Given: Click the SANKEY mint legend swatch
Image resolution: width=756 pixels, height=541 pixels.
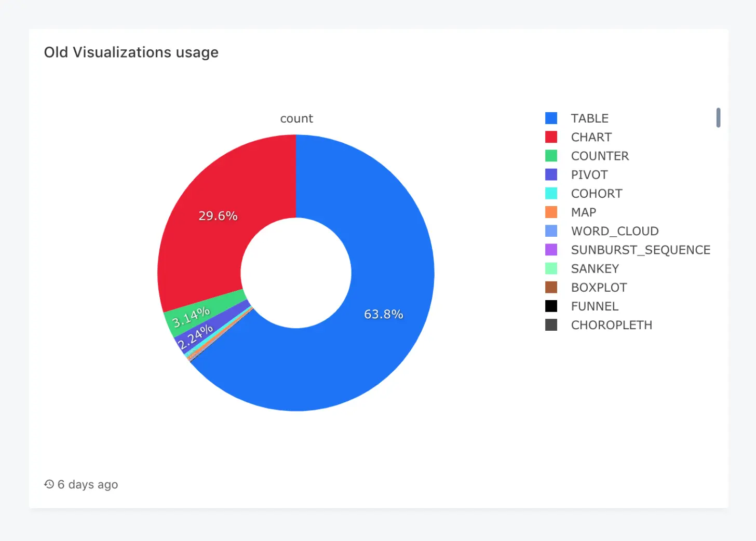Looking at the screenshot, I should click(x=551, y=268).
